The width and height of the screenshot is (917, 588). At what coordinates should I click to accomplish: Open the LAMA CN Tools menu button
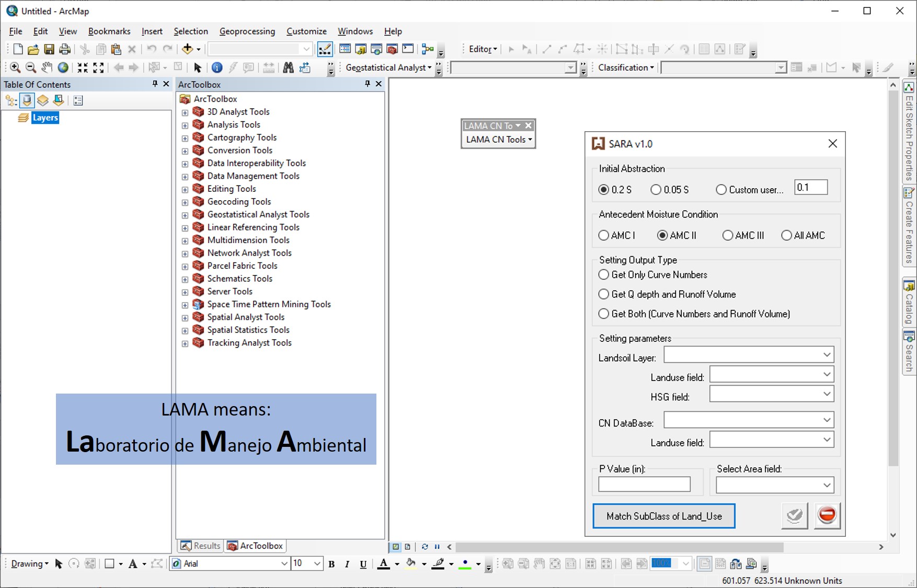coord(498,140)
